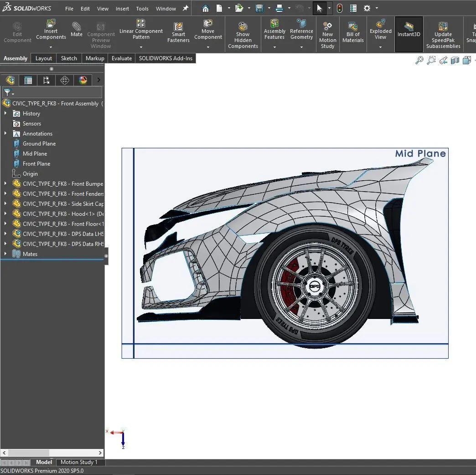Launch Smart Fasteners
Image resolution: width=476 pixels, height=475 pixels.
coord(178,32)
